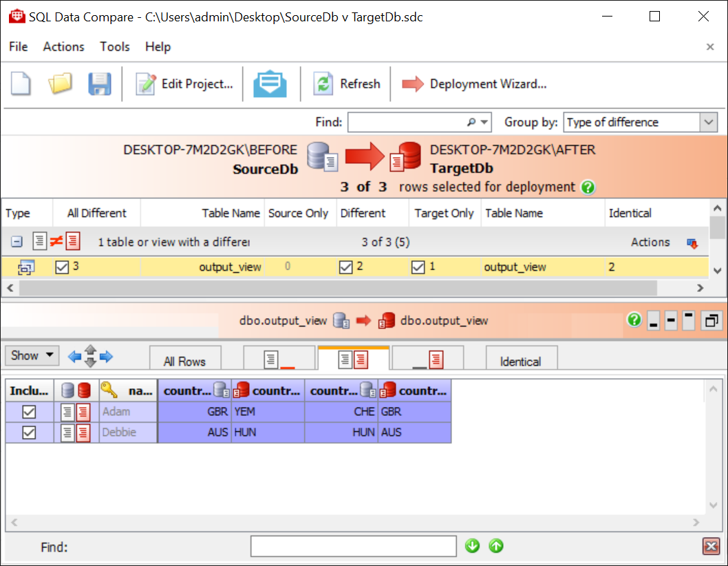
Task: Open the File menu
Action: (x=18, y=46)
